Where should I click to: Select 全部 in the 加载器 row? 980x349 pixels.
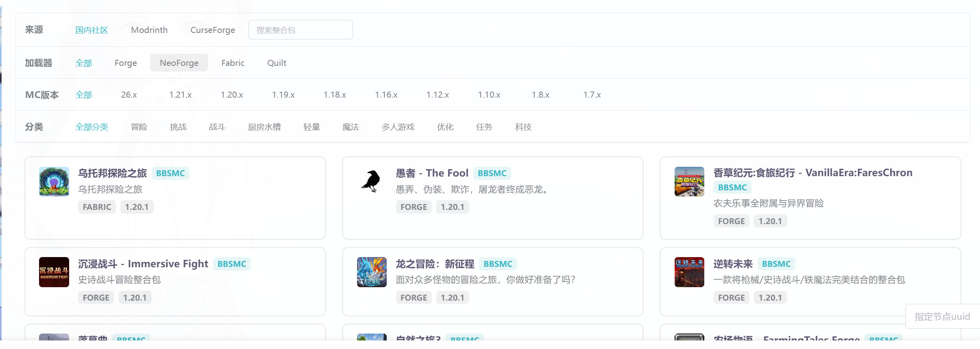[x=84, y=63]
